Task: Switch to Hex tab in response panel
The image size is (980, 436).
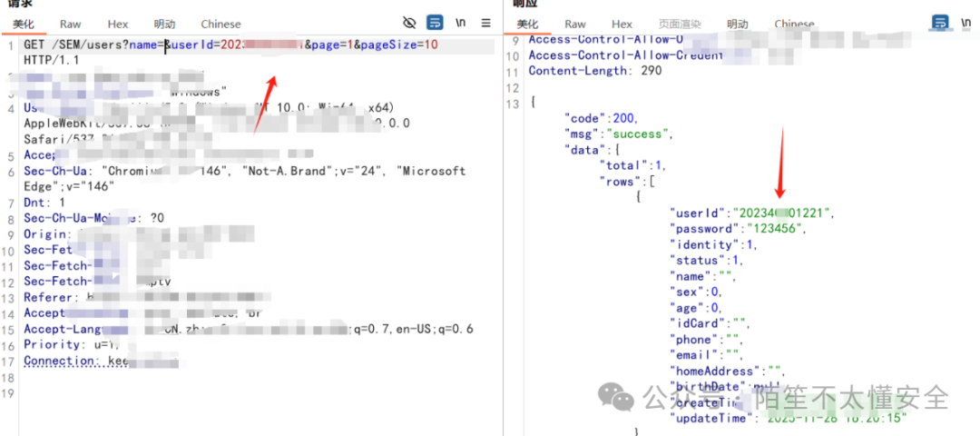Action: [x=622, y=25]
